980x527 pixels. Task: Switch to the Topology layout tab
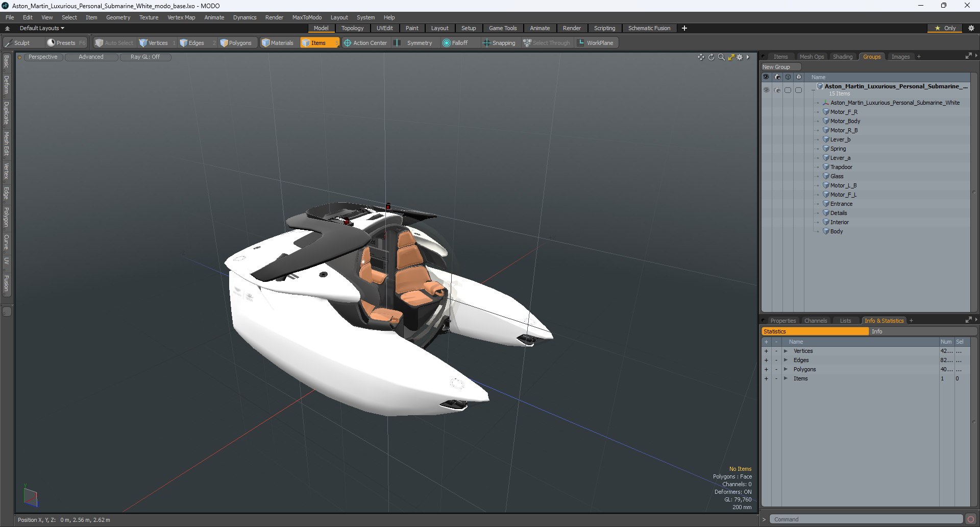click(353, 28)
